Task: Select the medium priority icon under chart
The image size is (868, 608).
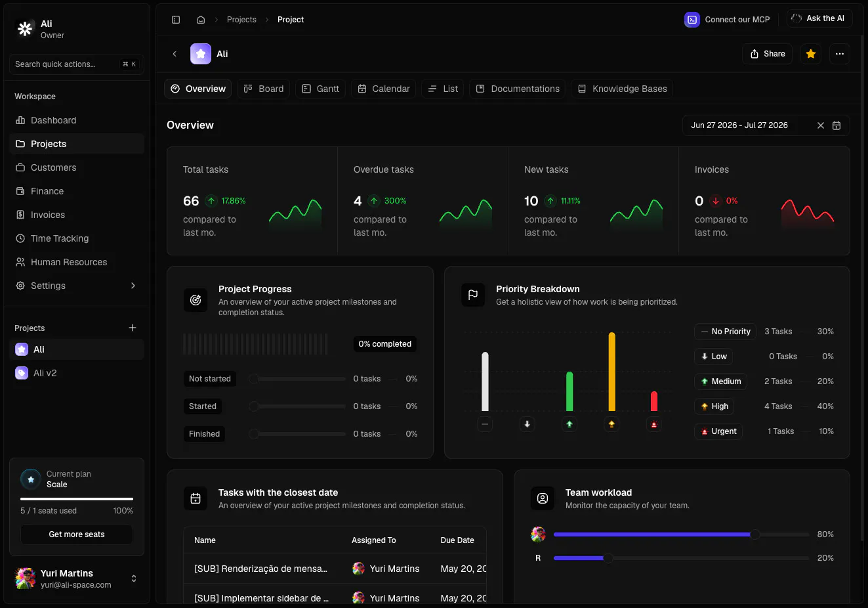Action: point(569,424)
